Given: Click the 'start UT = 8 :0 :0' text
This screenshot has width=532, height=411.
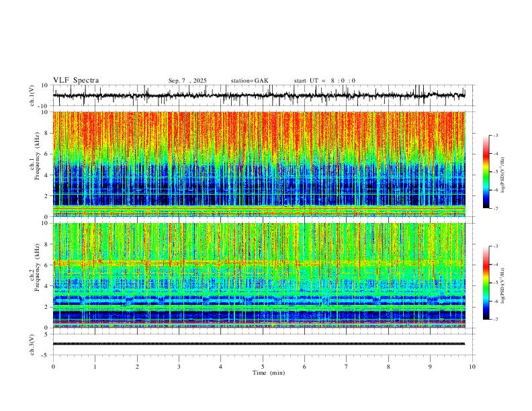Looking at the screenshot, I should click(x=324, y=81).
